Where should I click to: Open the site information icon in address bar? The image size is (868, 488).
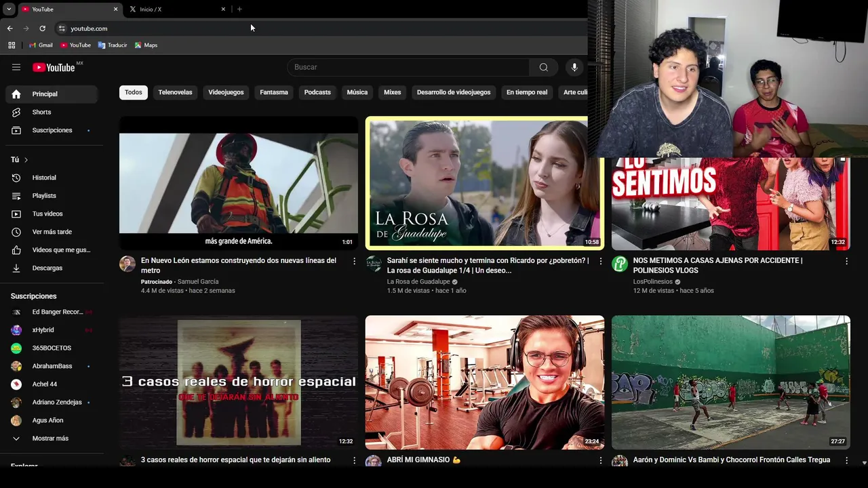pyautogui.click(x=62, y=28)
